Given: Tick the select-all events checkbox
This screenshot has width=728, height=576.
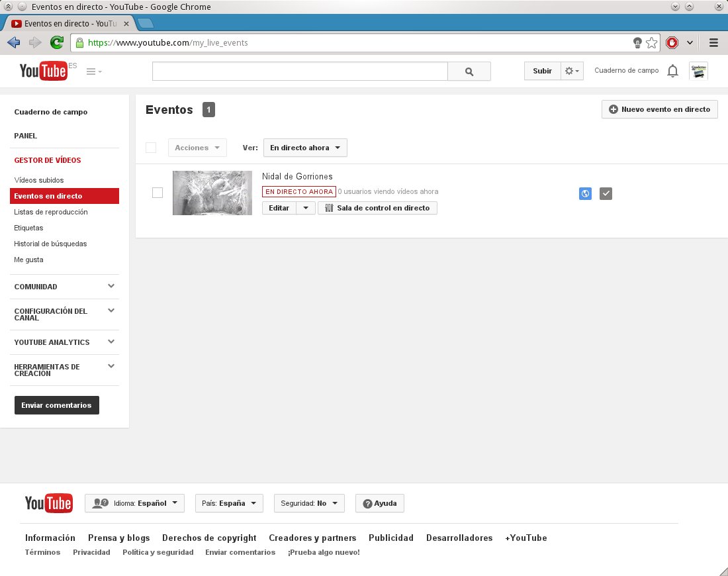Looking at the screenshot, I should (x=151, y=148).
